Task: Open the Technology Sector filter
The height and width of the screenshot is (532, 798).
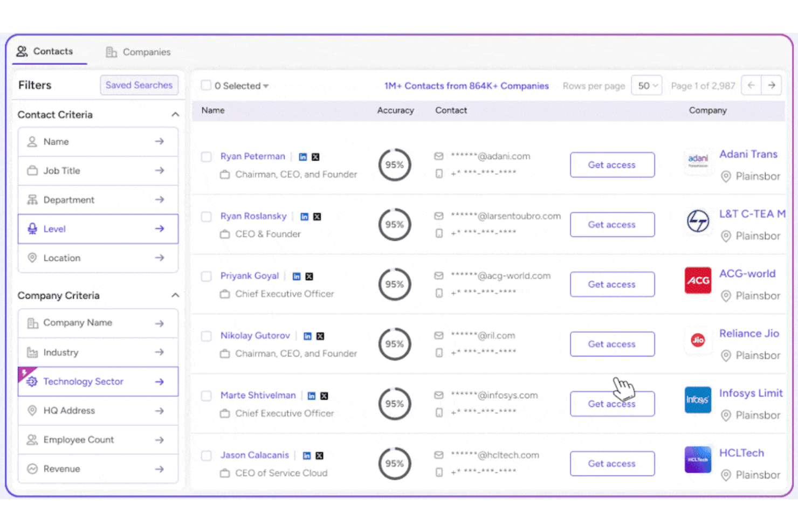Action: pos(98,382)
